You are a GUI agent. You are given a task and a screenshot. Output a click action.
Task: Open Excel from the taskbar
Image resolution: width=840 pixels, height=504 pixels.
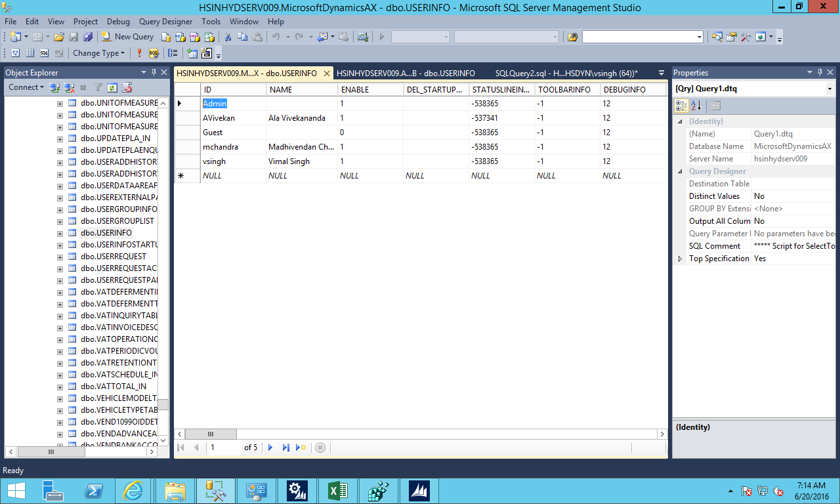click(x=337, y=490)
